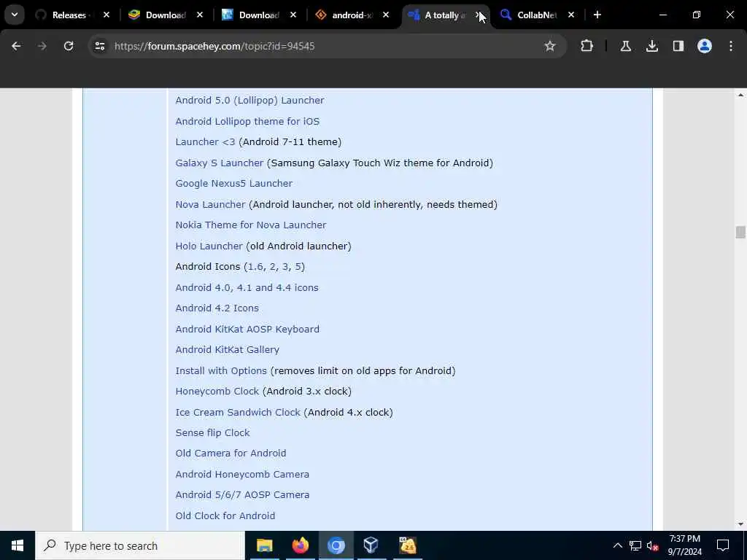Open Galaxy S Launcher link
747x560 pixels.
pyautogui.click(x=219, y=163)
